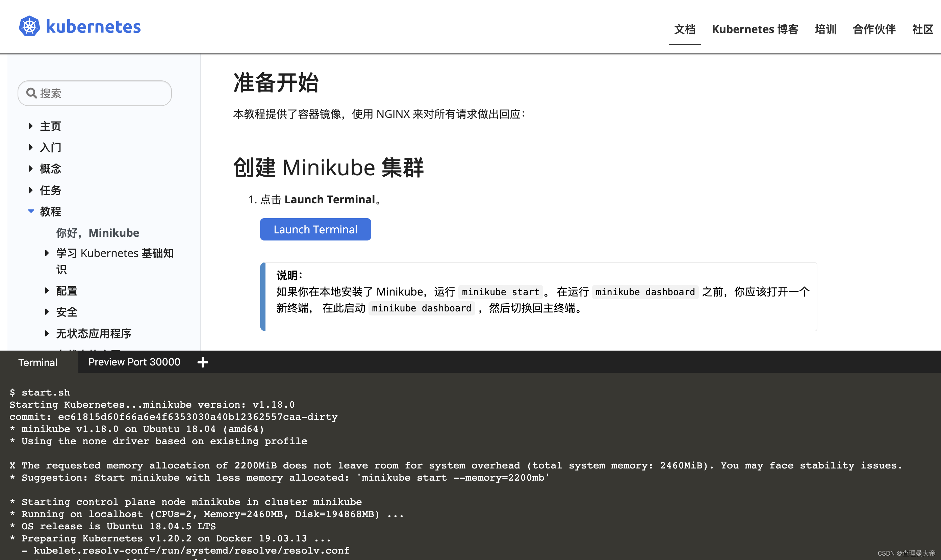
Task: Click the 'Starting control plane node' terminal line
Action: coord(186,502)
